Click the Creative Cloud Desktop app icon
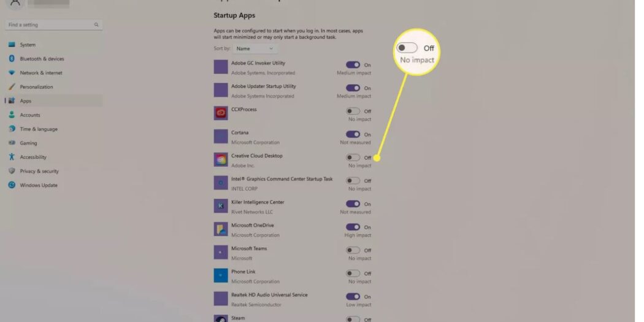The width and height of the screenshot is (644, 322). tap(221, 159)
